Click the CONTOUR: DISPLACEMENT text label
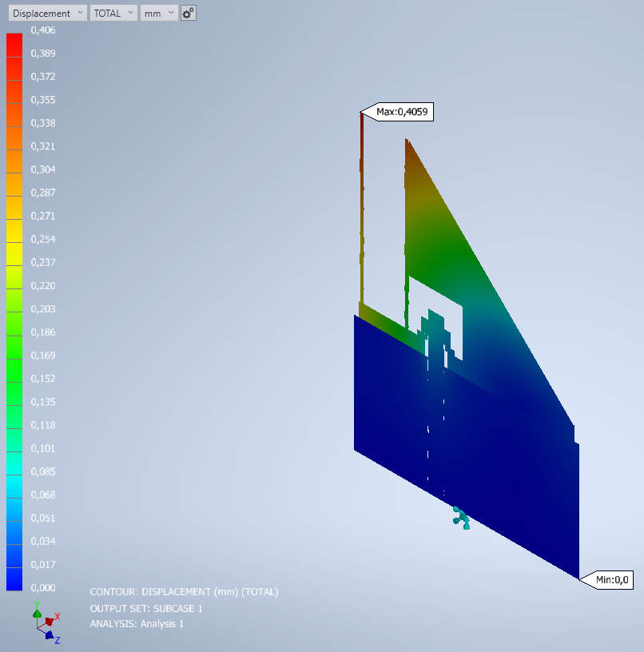Viewport: 644px width, 652px height. click(185, 591)
